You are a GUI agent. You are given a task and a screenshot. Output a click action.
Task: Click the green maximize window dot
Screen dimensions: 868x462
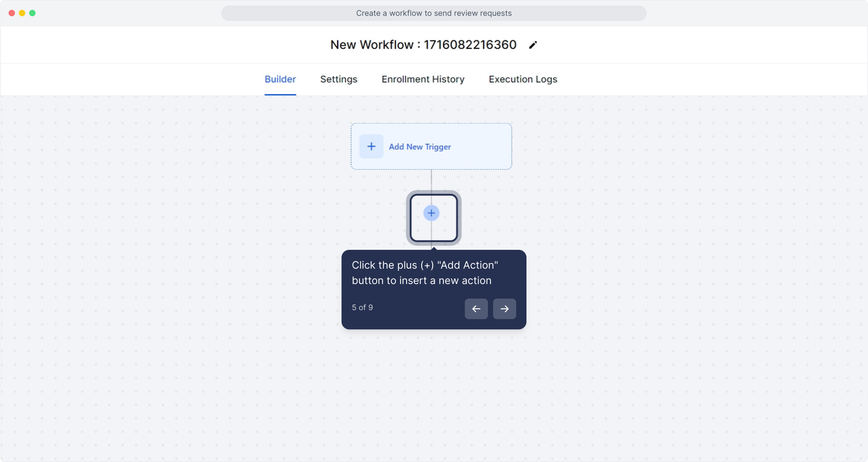click(33, 13)
